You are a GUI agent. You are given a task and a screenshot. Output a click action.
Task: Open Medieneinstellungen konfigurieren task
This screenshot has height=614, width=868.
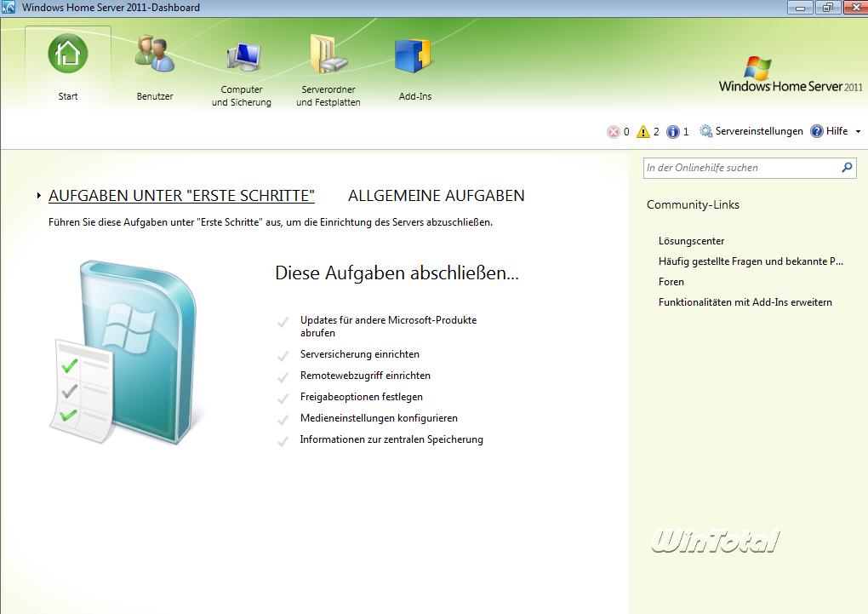coord(380,418)
